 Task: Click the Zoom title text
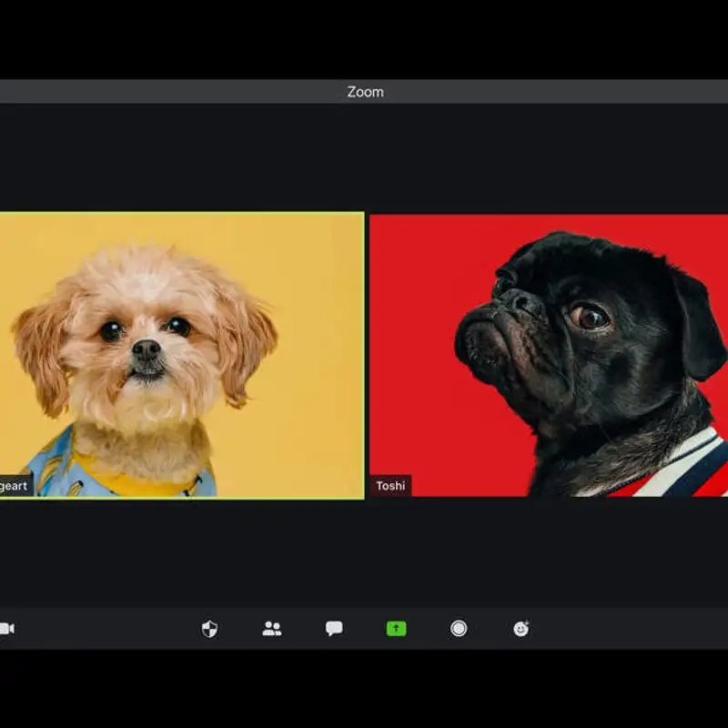[365, 92]
